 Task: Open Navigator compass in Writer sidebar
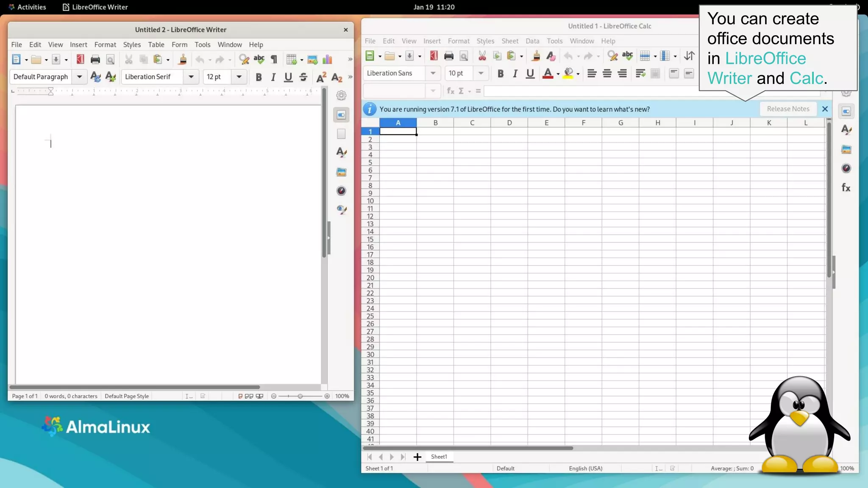[x=341, y=191]
